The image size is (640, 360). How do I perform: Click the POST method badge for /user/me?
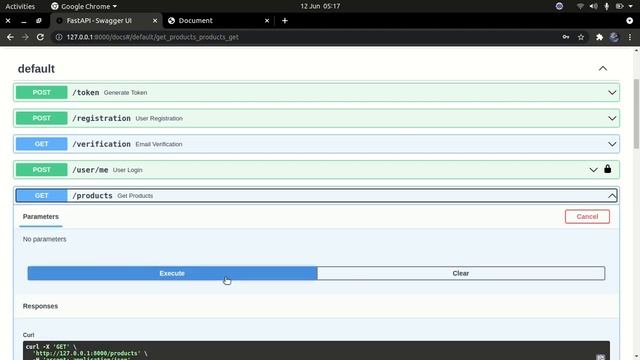[x=42, y=170]
